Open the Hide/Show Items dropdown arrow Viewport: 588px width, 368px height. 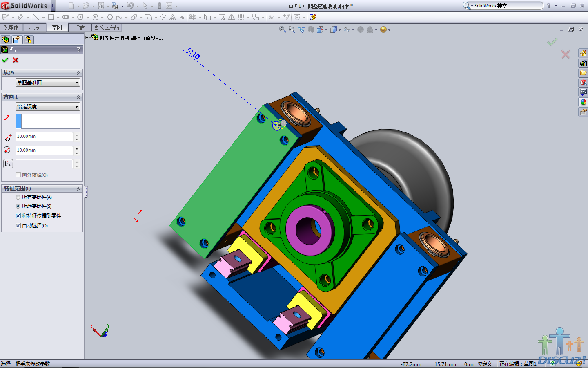tap(353, 30)
